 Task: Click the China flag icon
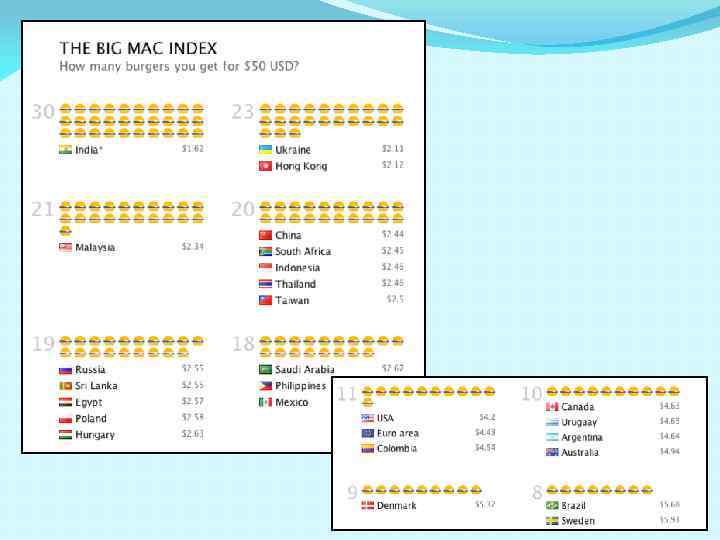pyautogui.click(x=265, y=235)
